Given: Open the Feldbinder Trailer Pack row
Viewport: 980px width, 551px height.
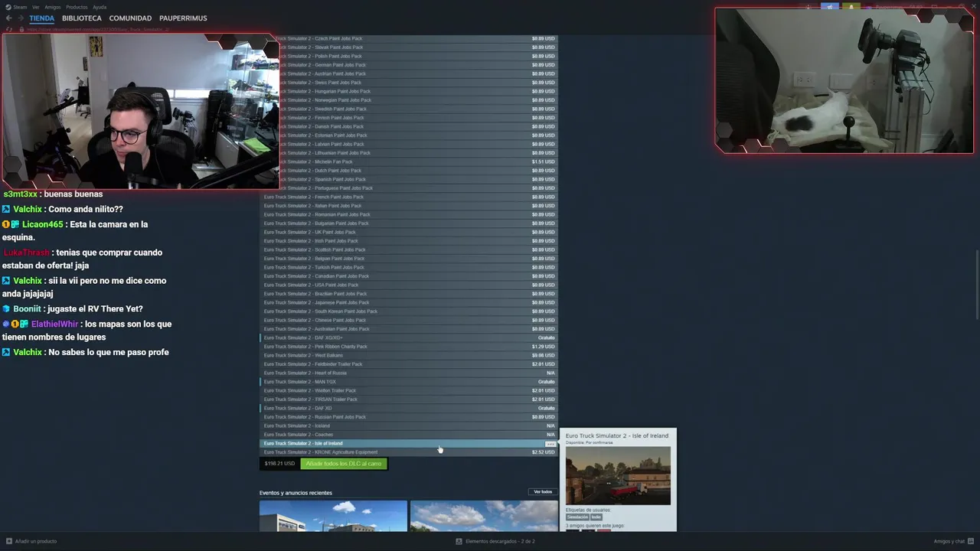Looking at the screenshot, I should click(409, 364).
